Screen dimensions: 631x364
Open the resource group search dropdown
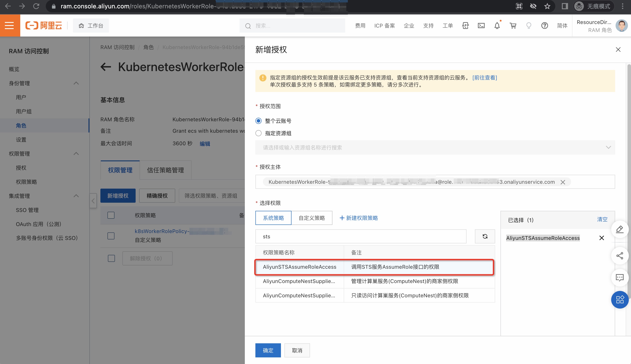click(x=435, y=147)
